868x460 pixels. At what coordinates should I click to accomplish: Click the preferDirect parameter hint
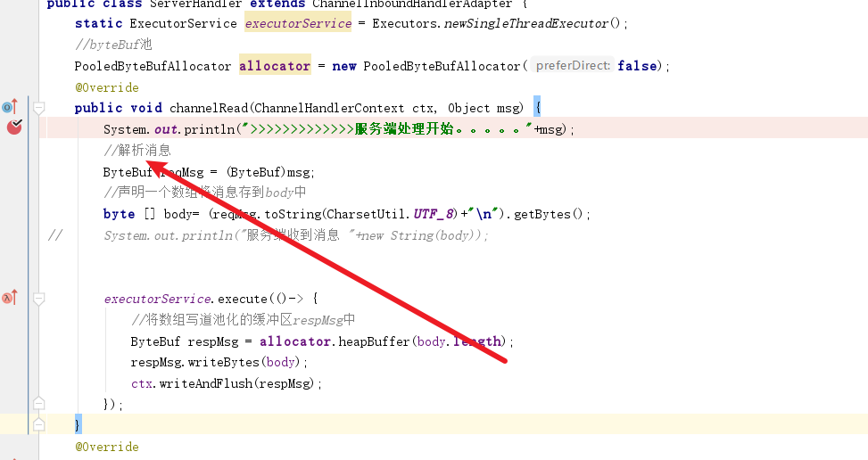[x=573, y=66]
